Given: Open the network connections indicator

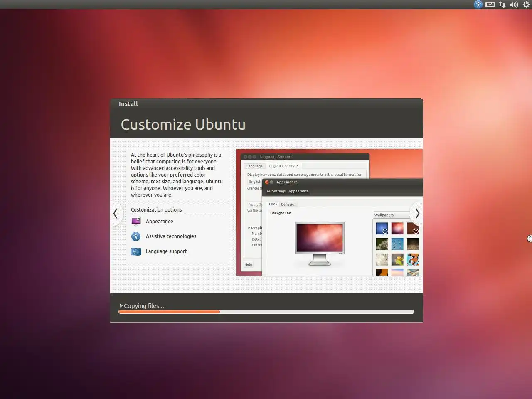Looking at the screenshot, I should pyautogui.click(x=502, y=5).
